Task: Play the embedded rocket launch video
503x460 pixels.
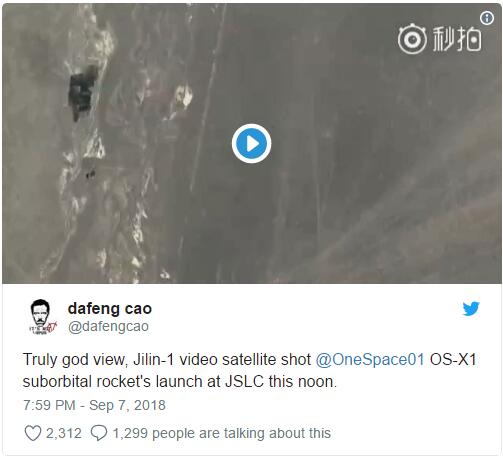Action: click(x=251, y=144)
